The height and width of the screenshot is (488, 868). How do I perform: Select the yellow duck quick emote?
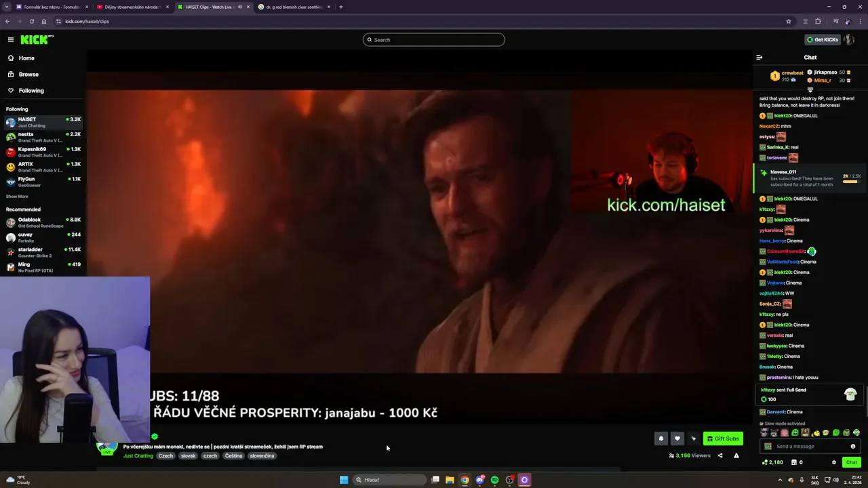click(x=816, y=433)
